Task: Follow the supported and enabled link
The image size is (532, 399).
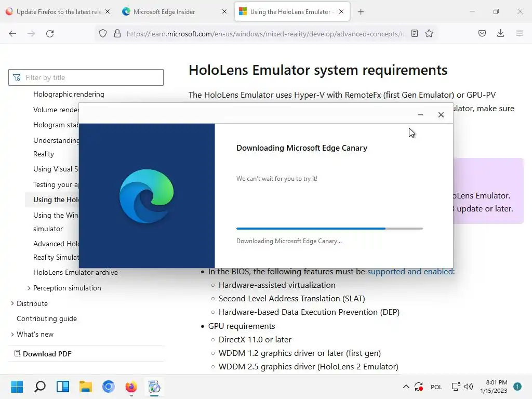Action: pyautogui.click(x=410, y=272)
